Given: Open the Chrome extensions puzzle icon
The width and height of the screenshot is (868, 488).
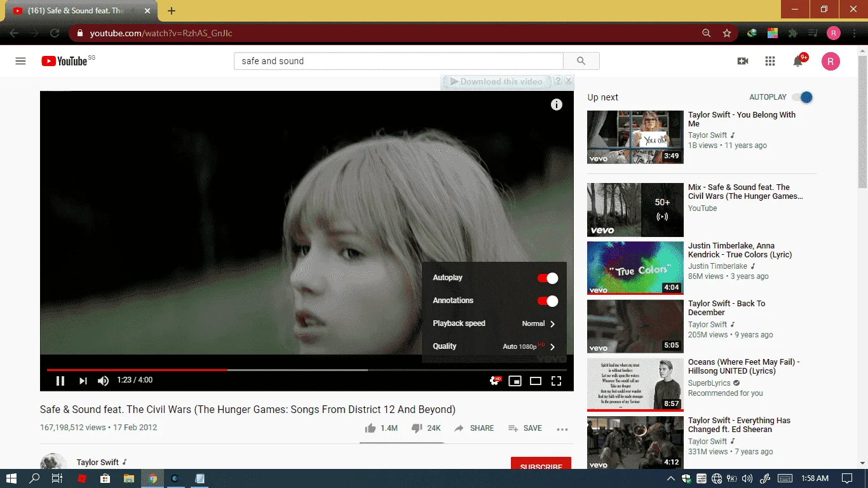Looking at the screenshot, I should [792, 33].
